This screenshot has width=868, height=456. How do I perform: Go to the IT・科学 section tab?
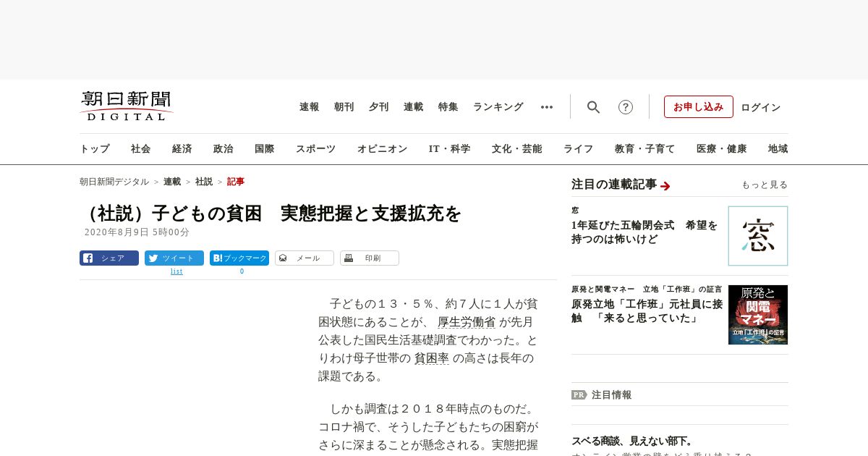point(450,149)
